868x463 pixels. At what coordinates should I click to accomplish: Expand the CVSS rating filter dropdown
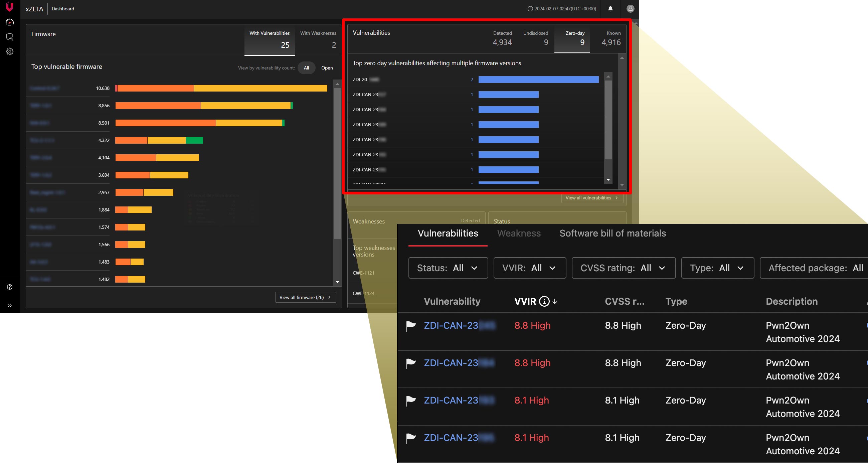(x=624, y=268)
